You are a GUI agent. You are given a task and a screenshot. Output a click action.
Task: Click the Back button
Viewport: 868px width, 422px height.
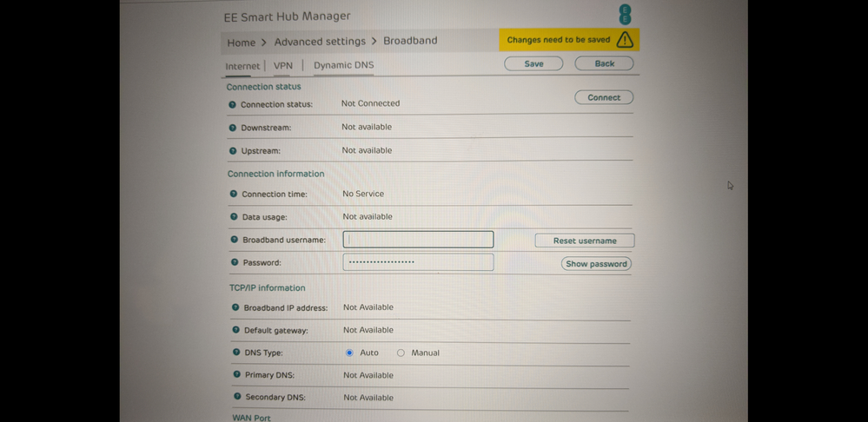click(x=604, y=63)
